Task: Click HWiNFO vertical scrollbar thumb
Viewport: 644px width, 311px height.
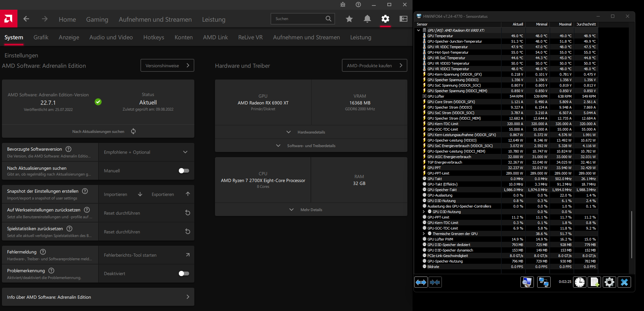Action: coord(632,234)
